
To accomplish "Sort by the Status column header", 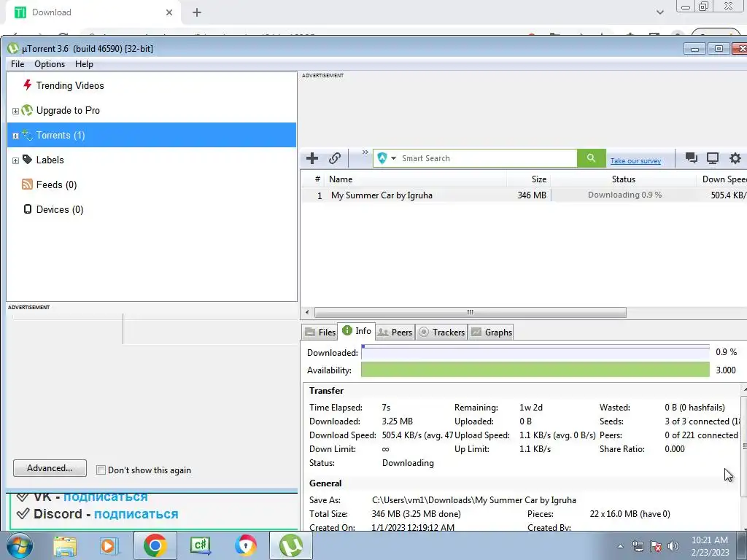I will tap(623, 179).
